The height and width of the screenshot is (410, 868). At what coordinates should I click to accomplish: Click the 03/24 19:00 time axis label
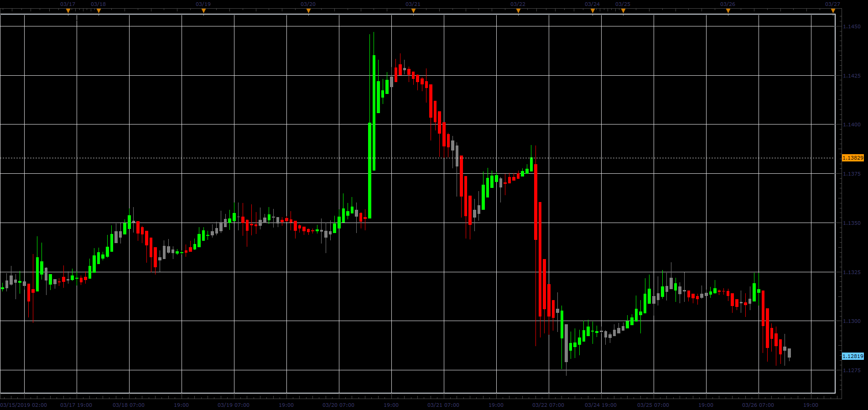[601, 405]
